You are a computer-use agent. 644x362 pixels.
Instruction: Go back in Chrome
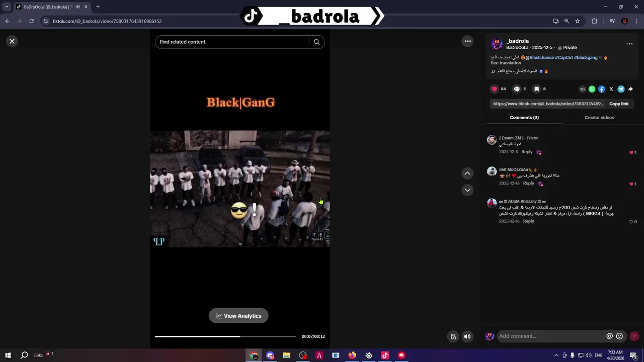pos(7,21)
